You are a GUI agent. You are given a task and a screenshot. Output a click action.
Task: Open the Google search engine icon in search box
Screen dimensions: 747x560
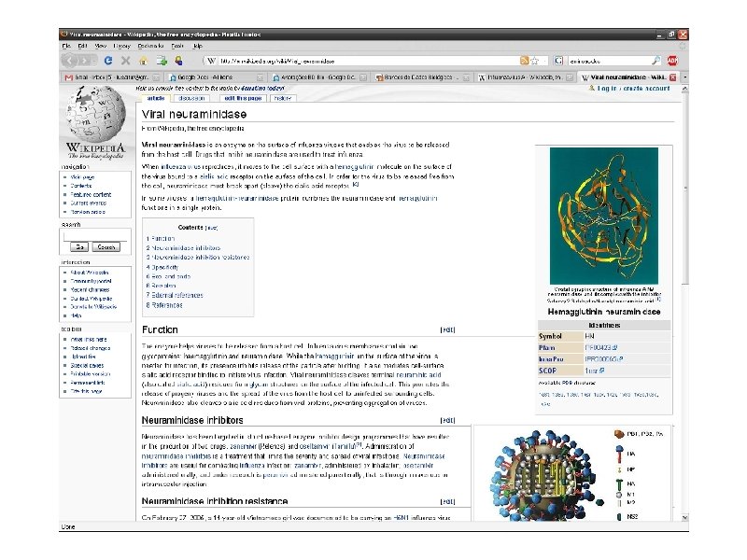558,61
